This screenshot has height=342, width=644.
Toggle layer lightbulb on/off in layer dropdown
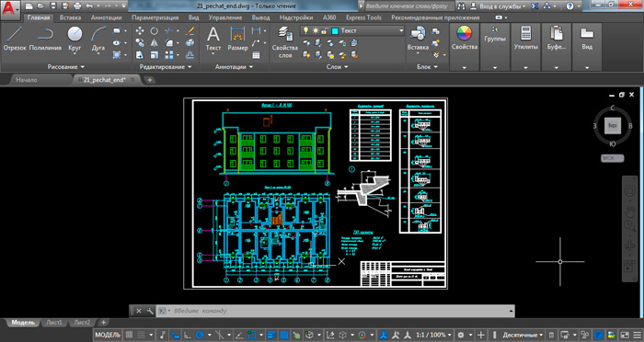tap(305, 30)
